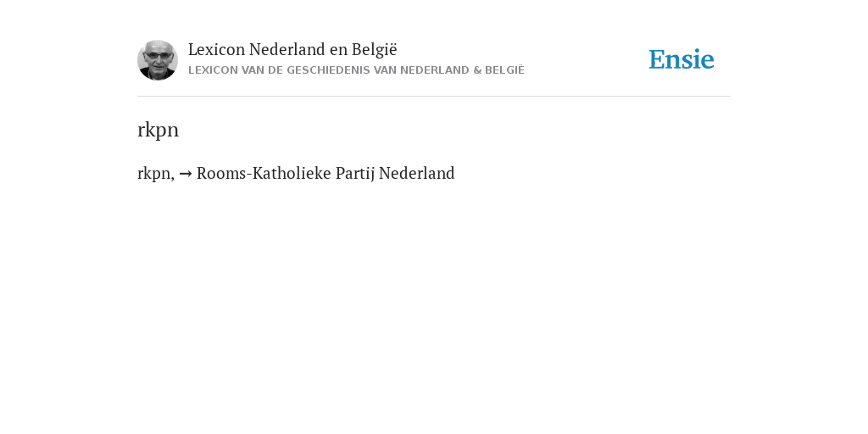
Task: Click 'NEDERLAND' in the grey subtitle
Action: 435,70
